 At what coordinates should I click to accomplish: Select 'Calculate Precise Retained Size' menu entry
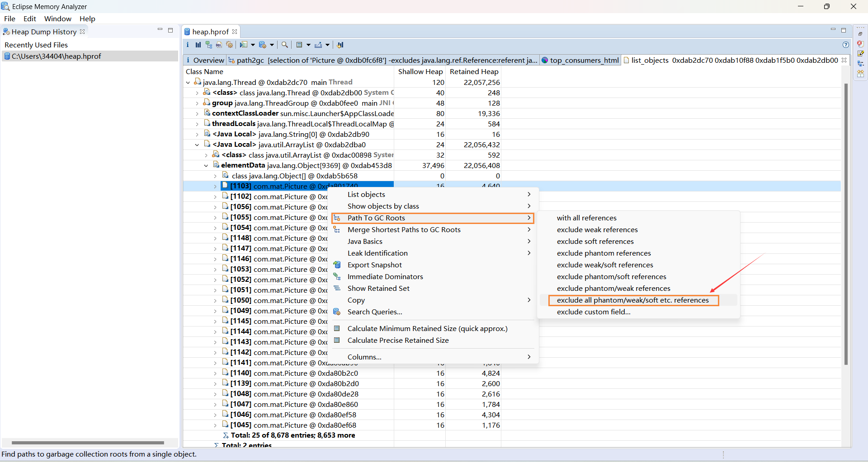tap(398, 341)
